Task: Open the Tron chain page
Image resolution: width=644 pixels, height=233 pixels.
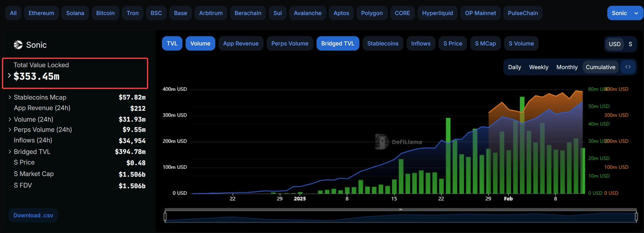Action: pos(133,13)
